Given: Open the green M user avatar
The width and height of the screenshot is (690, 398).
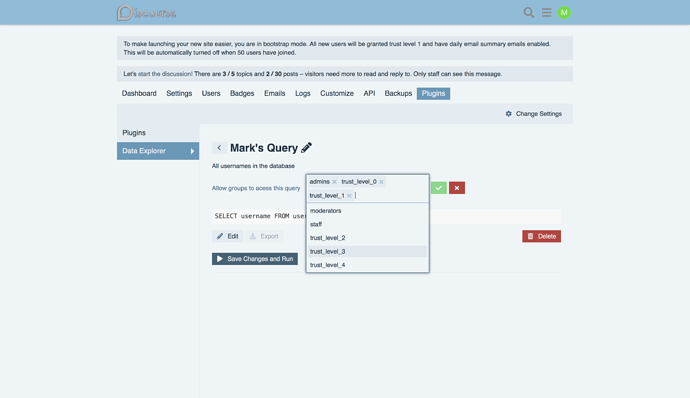Looking at the screenshot, I should pyautogui.click(x=564, y=13).
